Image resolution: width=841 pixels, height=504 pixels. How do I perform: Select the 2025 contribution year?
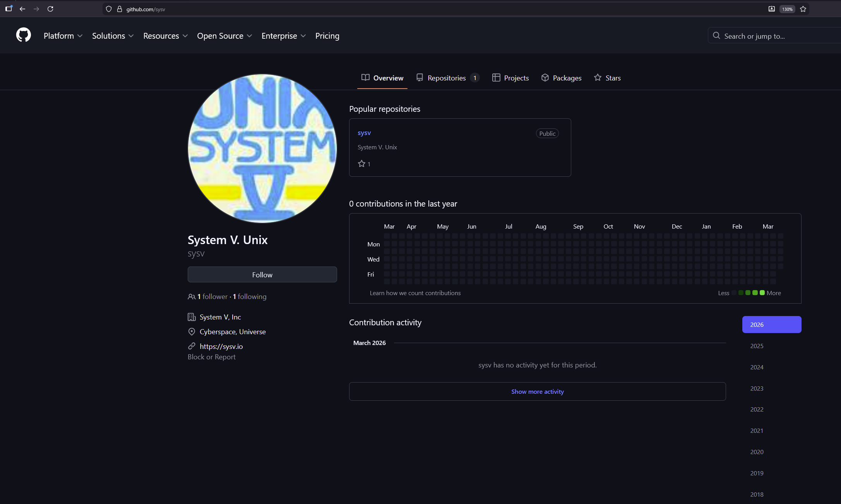pos(757,346)
